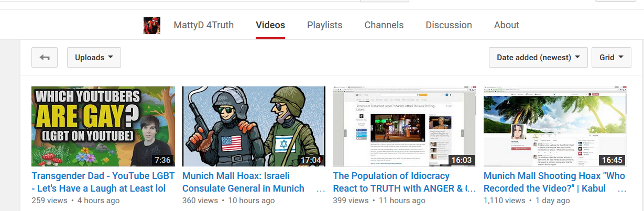Click the 399 views, 11 hours ago text
This screenshot has height=211, width=644.
[379, 201]
